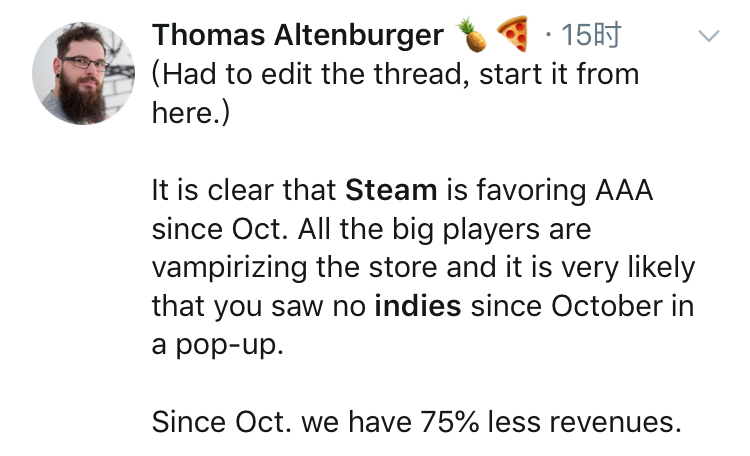The height and width of the screenshot is (456, 750).
Task: Click the pineapple emoji beside the name
Action: point(471,34)
